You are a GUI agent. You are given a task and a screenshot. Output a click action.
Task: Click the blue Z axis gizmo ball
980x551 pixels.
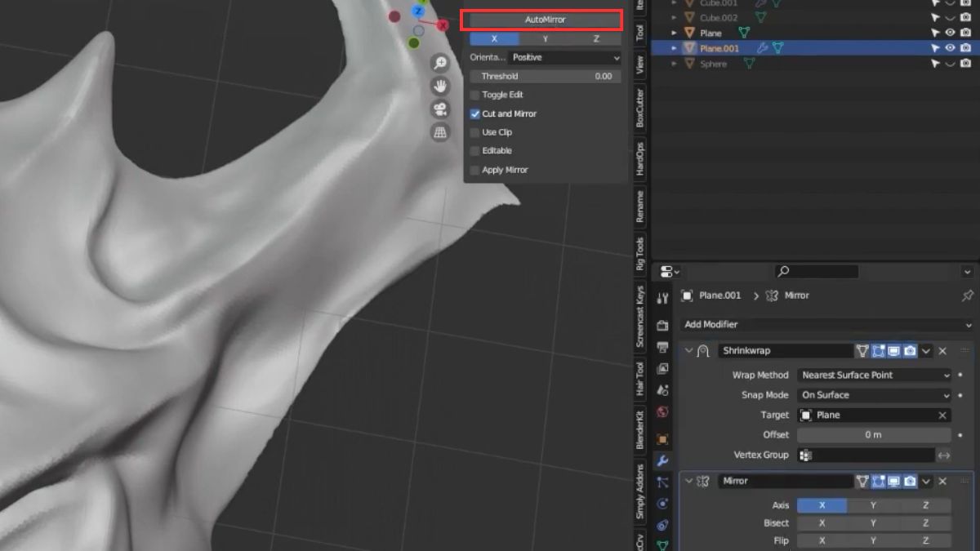(418, 11)
